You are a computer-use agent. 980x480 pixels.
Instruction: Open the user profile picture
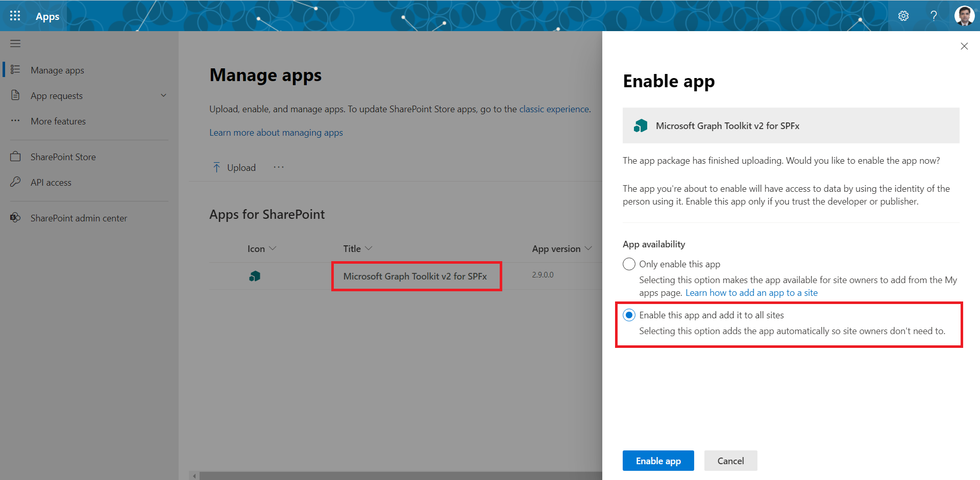coord(964,16)
